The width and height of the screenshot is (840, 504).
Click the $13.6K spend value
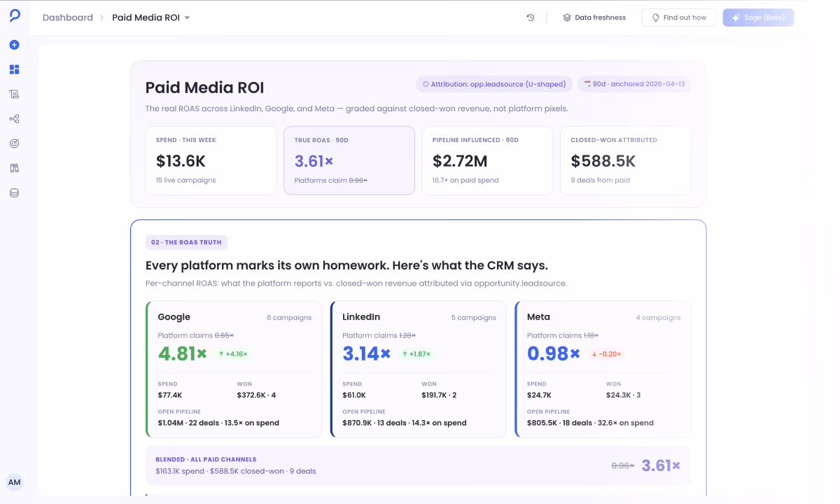click(181, 161)
